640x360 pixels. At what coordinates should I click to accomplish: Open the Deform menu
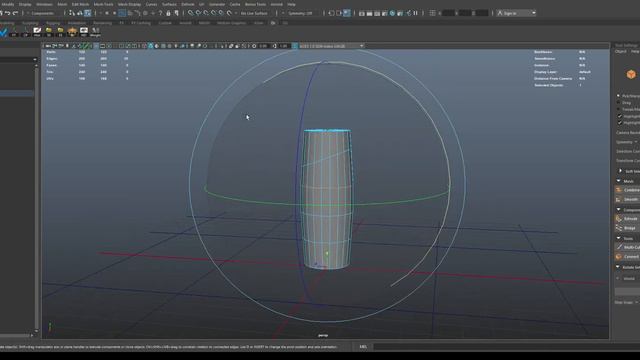188,4
